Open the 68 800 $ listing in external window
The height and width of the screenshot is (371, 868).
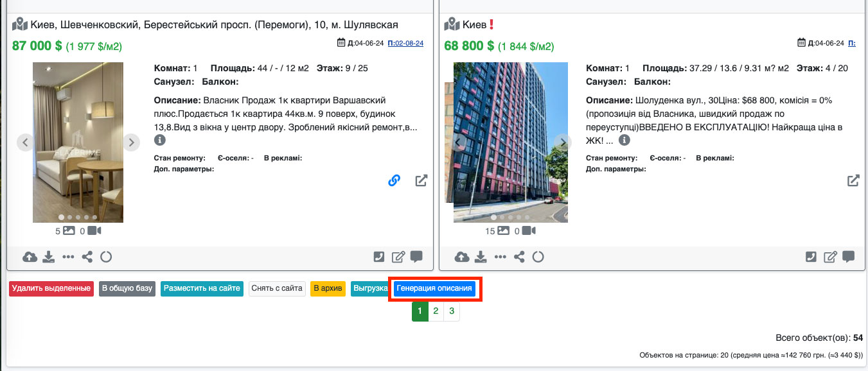click(853, 180)
